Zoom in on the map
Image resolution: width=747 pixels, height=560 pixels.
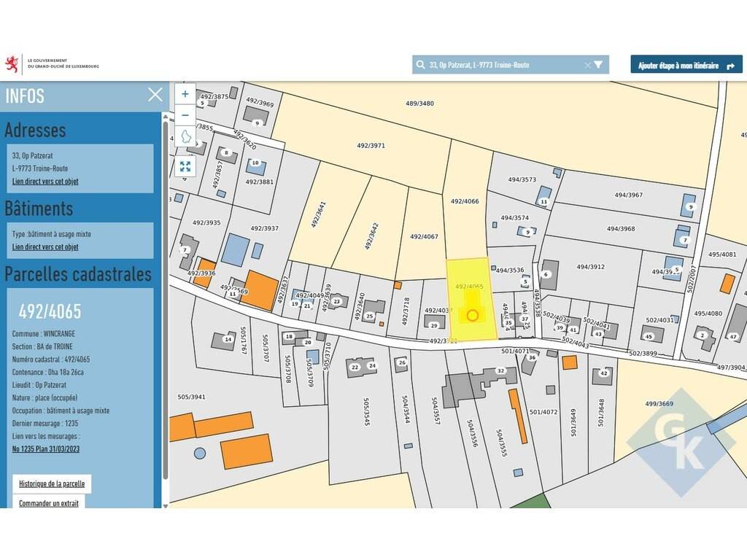[185, 94]
